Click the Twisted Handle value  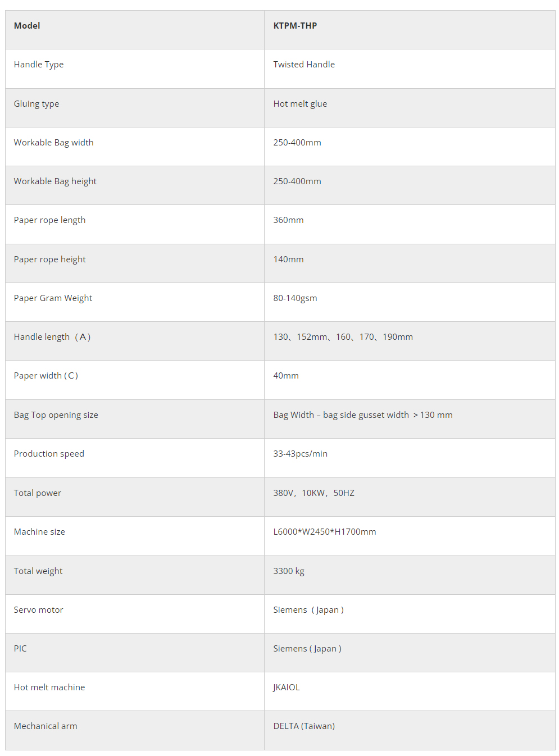304,65
